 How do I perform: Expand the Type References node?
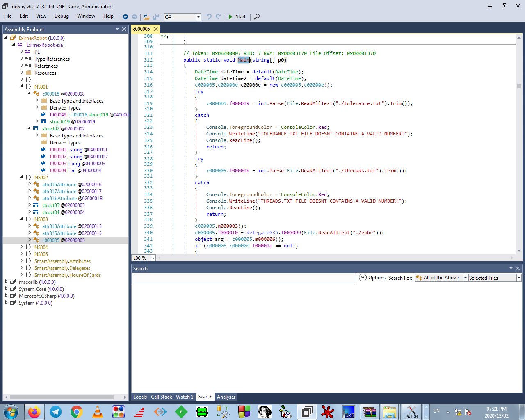pos(22,59)
